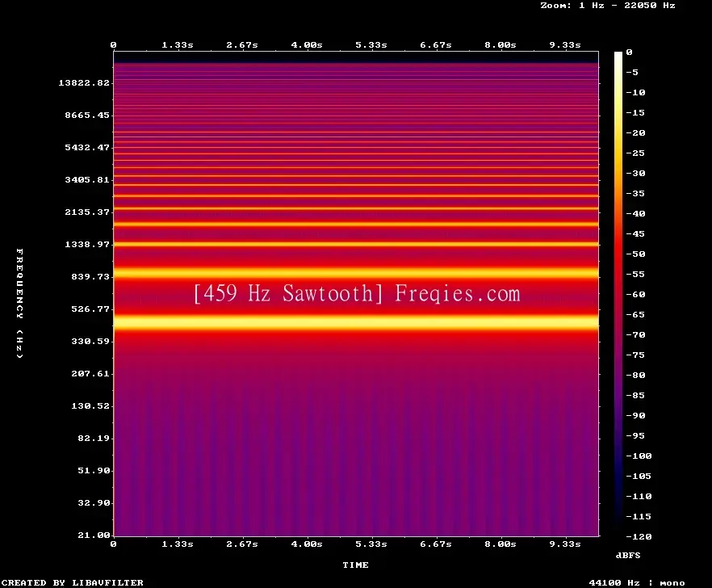Click the top 1.33s time label
712x588 pixels.
click(x=178, y=45)
